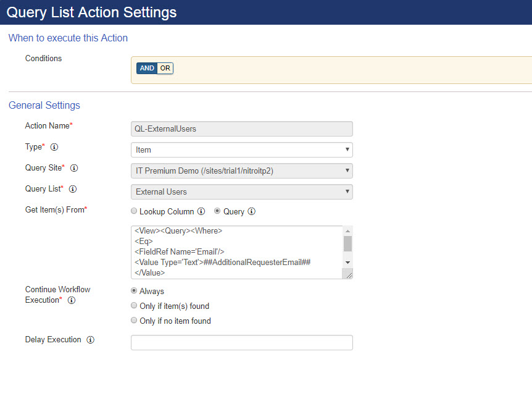This screenshot has width=532, height=409.
Task: Select the Lookup Column radio button
Action: [134, 211]
